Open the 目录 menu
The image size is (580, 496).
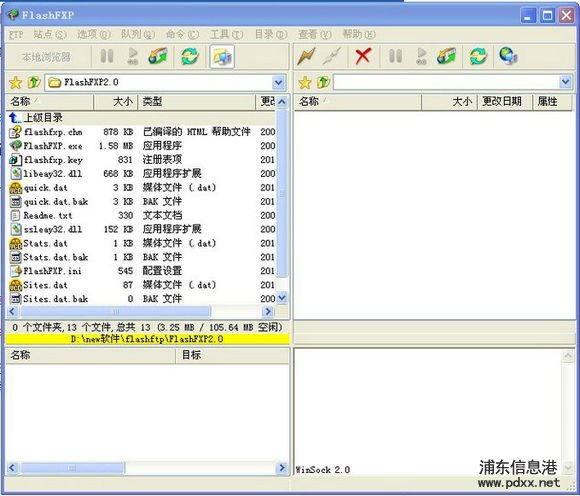click(x=271, y=35)
